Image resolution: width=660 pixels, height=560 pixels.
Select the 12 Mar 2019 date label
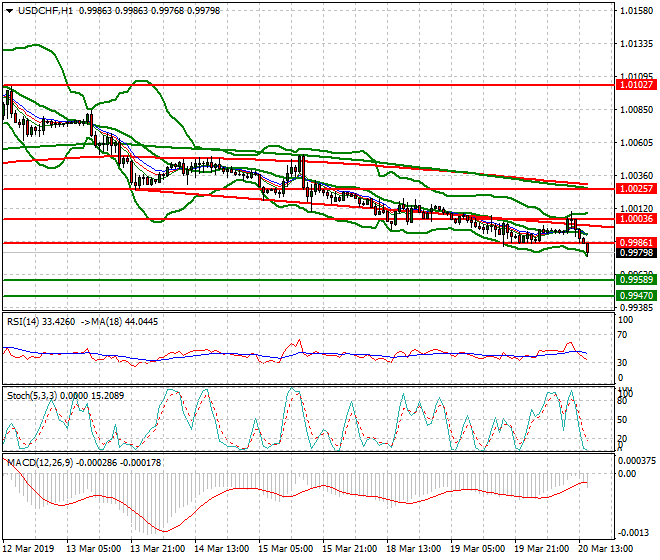[28, 549]
